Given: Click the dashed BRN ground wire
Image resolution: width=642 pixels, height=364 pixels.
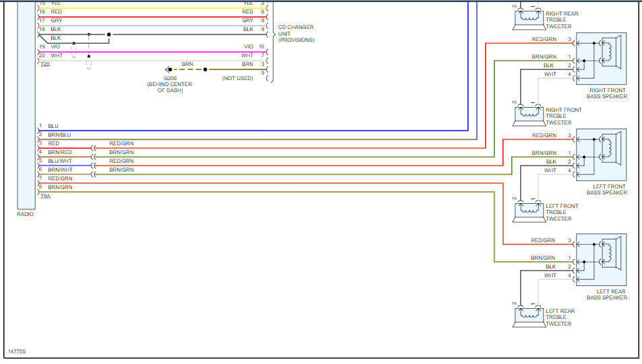Looking at the screenshot, I should (187, 69).
